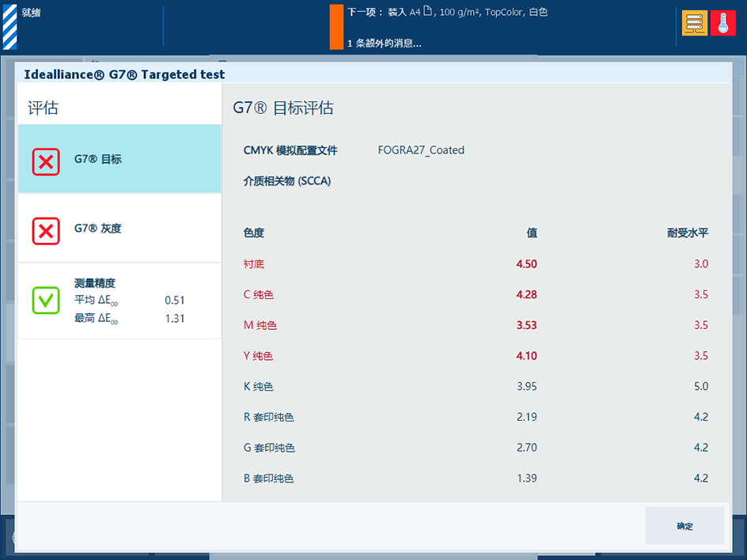Click the green checkmark icon for 测量精度

pos(46,300)
